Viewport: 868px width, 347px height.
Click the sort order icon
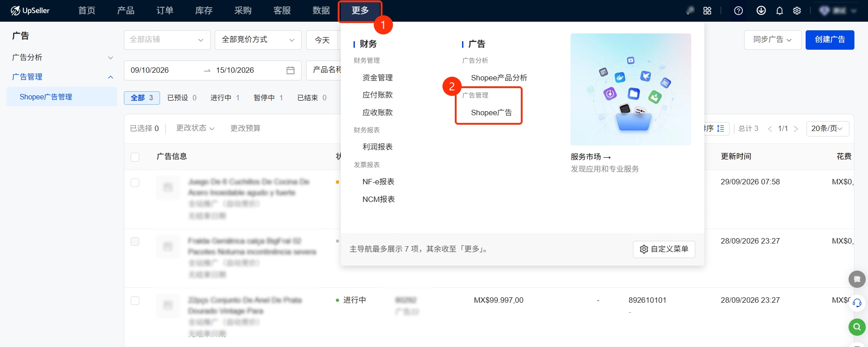(721, 128)
